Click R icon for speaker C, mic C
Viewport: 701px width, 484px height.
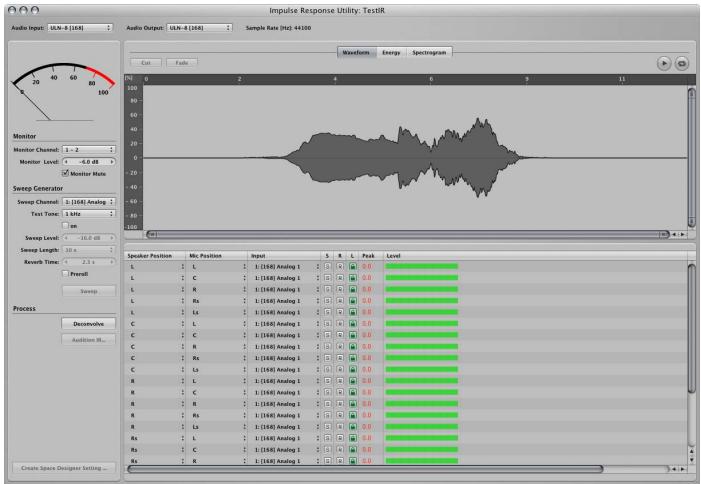click(x=340, y=335)
